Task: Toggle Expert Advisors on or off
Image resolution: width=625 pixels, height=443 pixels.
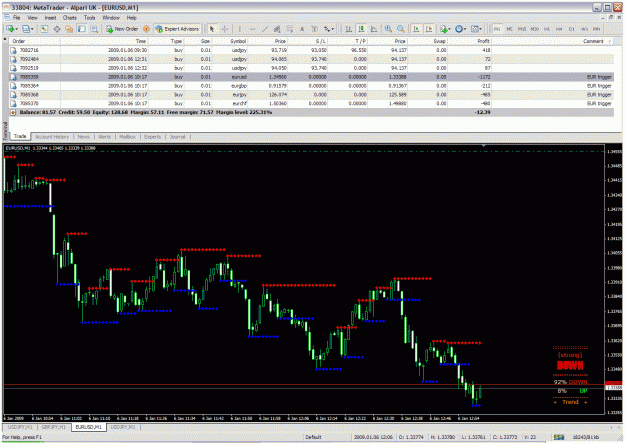Action: [177, 29]
